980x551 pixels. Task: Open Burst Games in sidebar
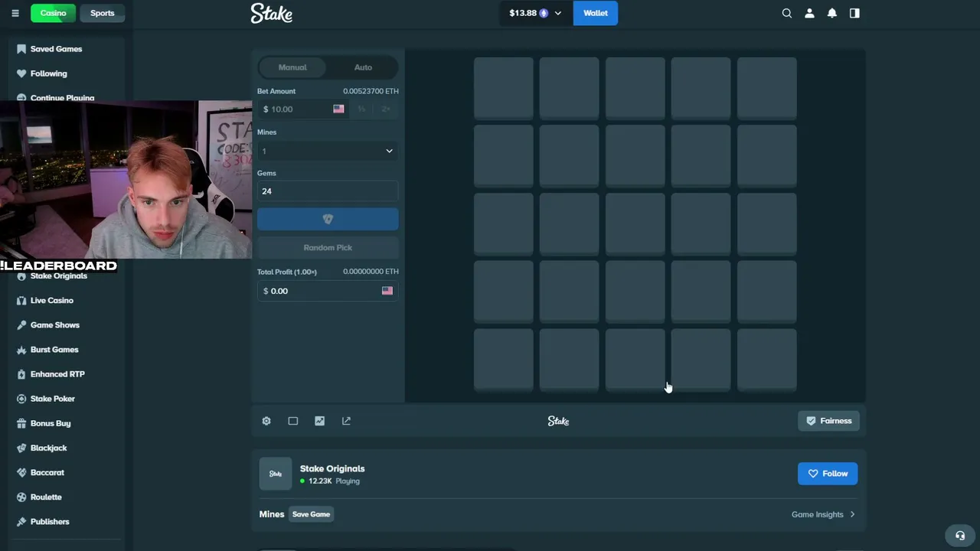54,350
